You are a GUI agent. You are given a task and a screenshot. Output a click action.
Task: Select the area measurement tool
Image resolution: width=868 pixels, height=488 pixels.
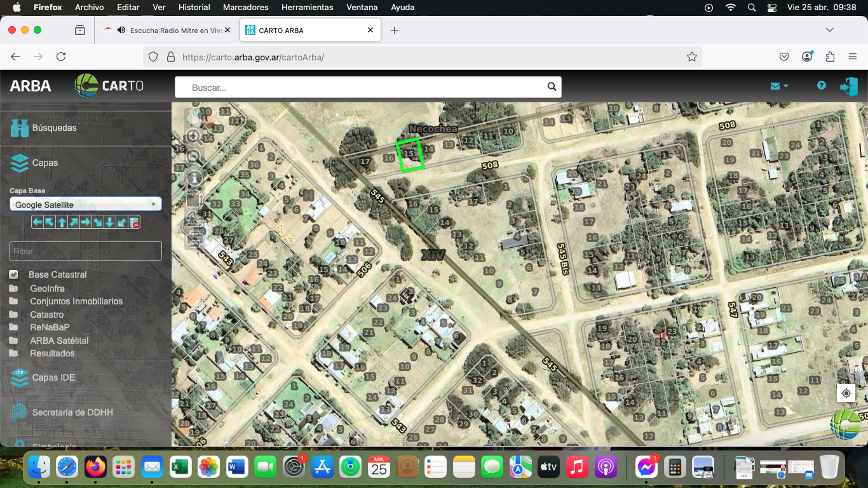pos(194,200)
